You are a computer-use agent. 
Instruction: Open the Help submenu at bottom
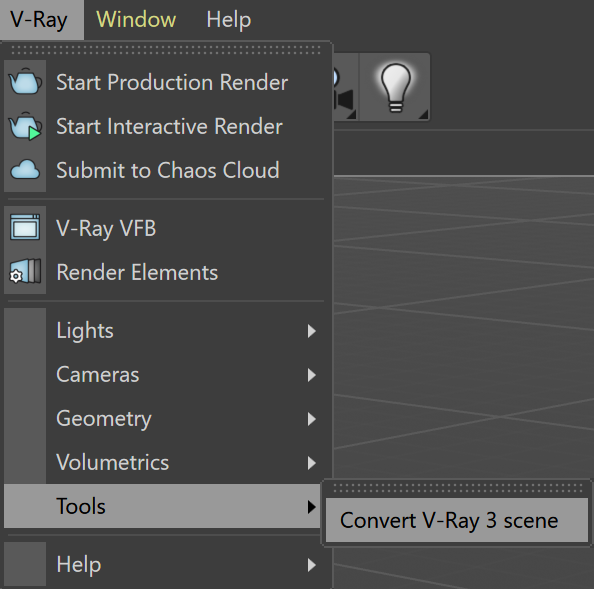click(x=162, y=564)
